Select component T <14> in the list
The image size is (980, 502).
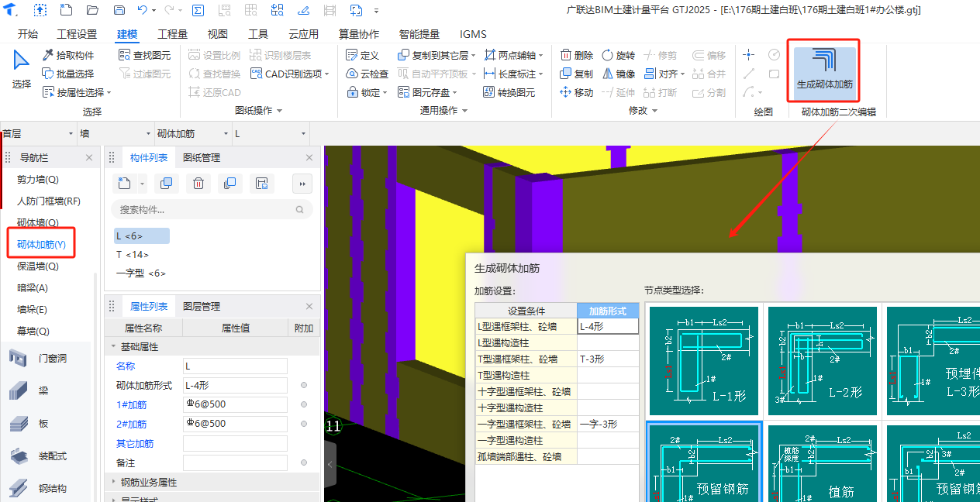click(132, 254)
